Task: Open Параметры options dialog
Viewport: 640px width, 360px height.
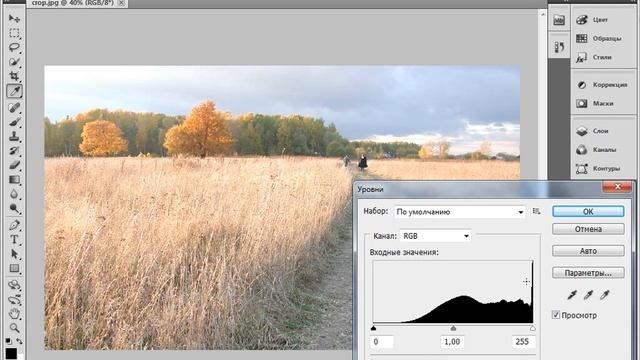Action: (588, 273)
